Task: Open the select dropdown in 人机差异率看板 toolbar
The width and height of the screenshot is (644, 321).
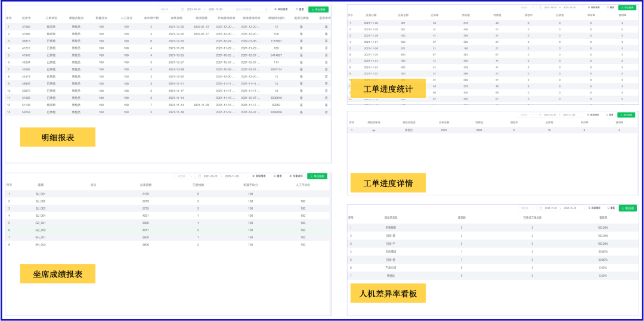Action: coord(527,208)
